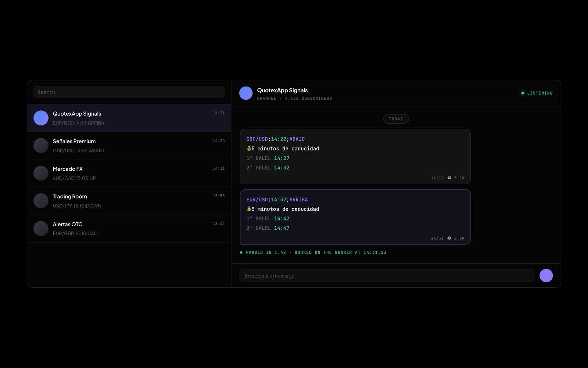Open the Señales Premium chat name
The width and height of the screenshot is (588, 368).
pyautogui.click(x=74, y=141)
